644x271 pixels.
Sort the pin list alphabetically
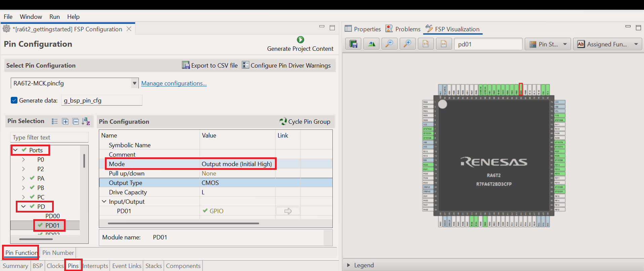86,121
